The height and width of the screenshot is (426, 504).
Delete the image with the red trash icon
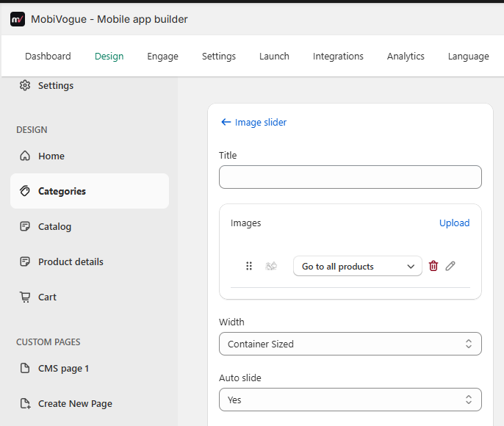click(x=433, y=266)
